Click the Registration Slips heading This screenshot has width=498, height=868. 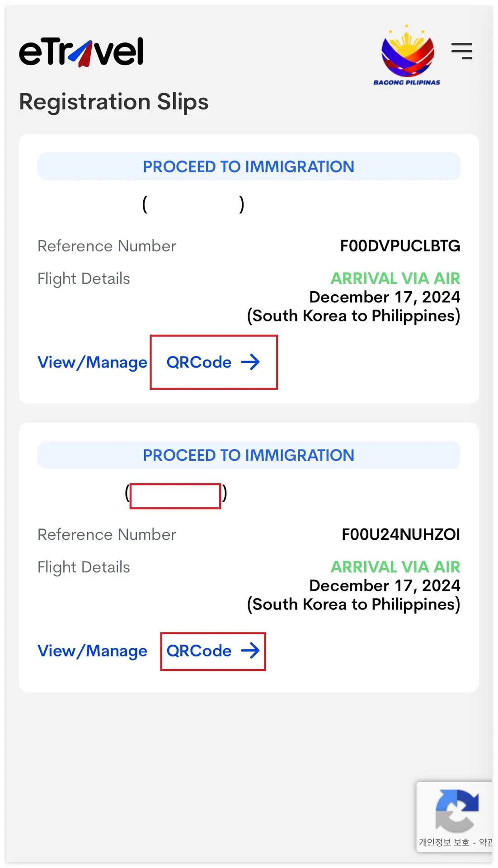(114, 102)
